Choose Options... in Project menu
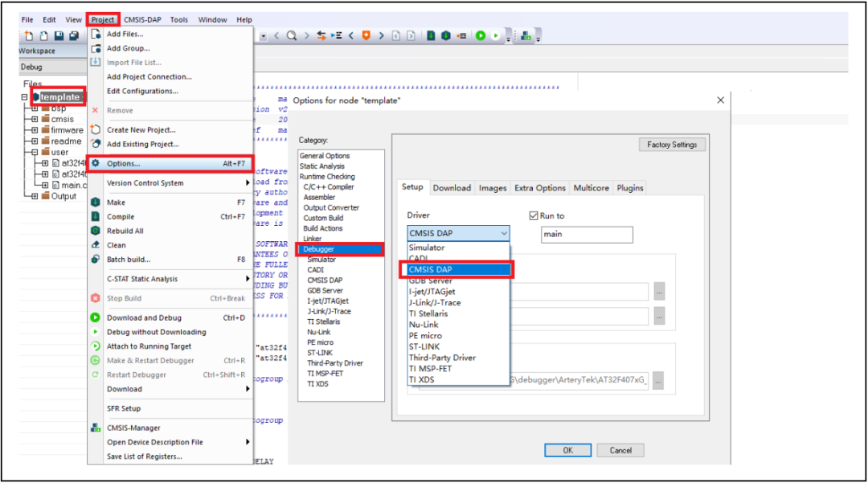 point(170,164)
